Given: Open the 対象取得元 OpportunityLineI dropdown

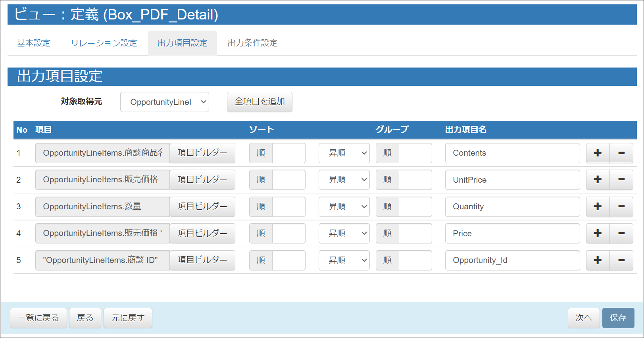Looking at the screenshot, I should (164, 102).
